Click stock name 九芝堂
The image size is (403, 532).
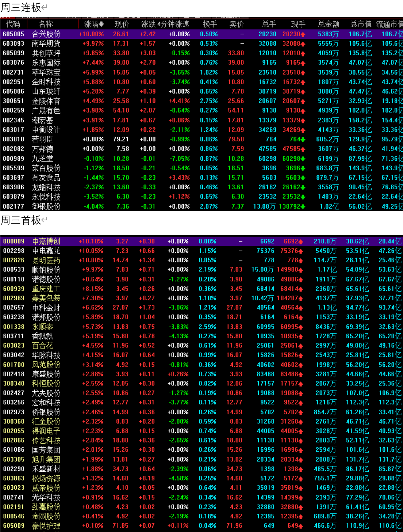[x=42, y=159]
